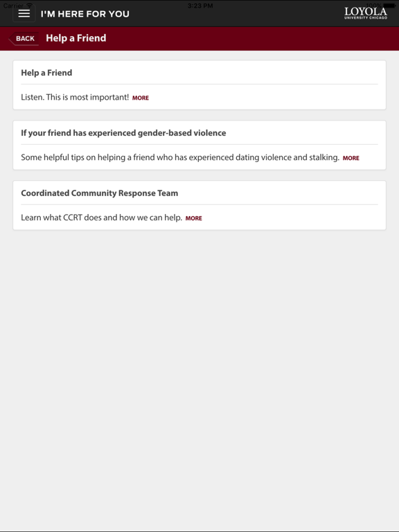Viewport: 399px width, 532px height.
Task: Tap the Help a Friend page title
Action: (x=76, y=38)
